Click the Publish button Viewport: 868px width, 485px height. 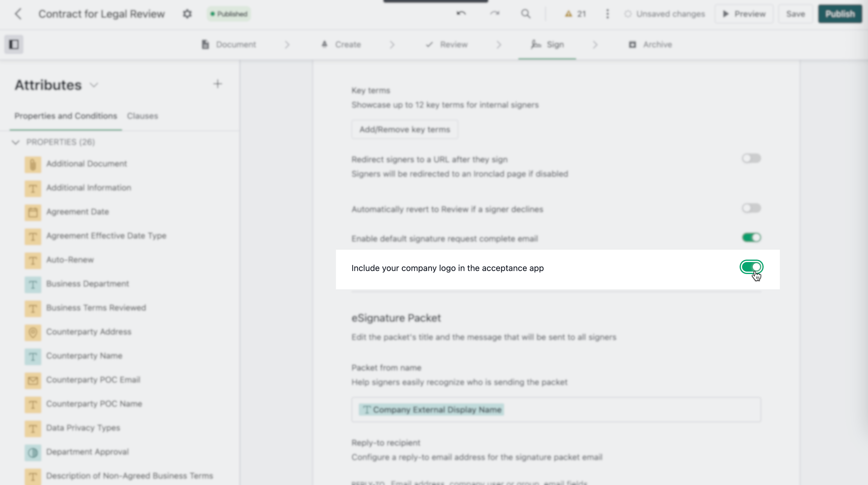840,14
